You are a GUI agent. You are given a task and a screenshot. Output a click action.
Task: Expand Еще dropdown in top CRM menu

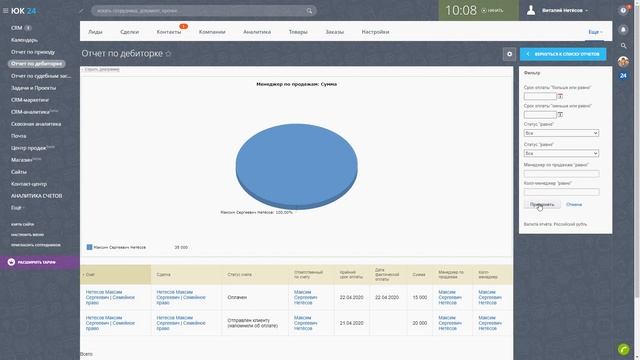point(595,32)
